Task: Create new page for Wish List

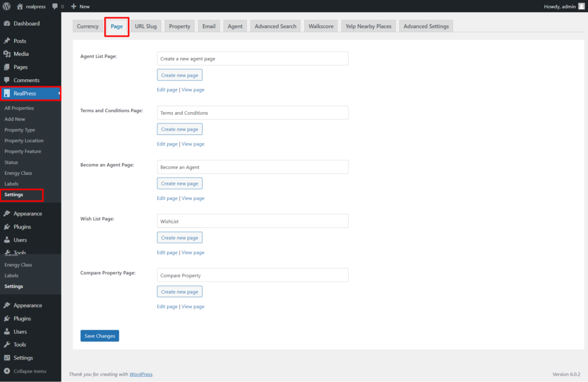Action: 180,238
